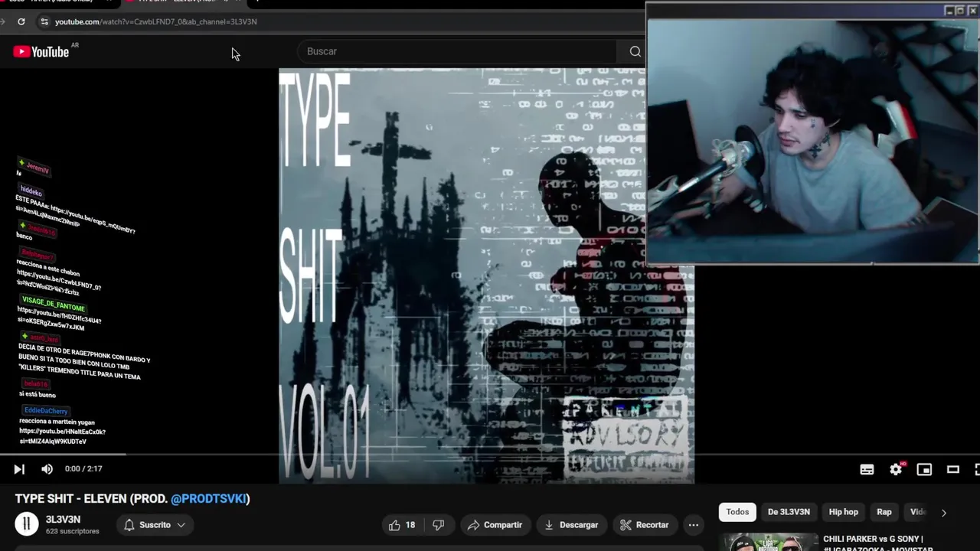Focus the Buscar search field
This screenshot has height=551, width=980.
456,51
